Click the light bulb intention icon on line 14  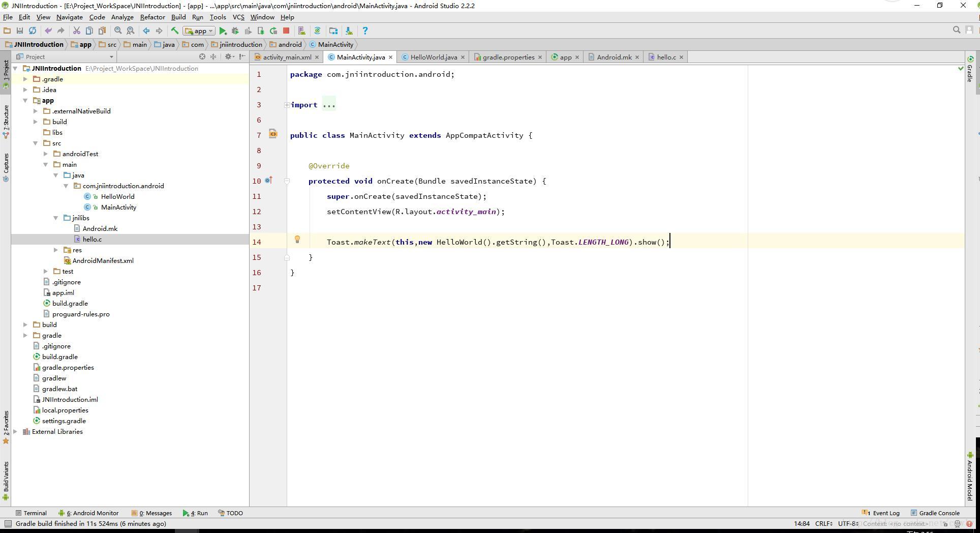click(297, 240)
